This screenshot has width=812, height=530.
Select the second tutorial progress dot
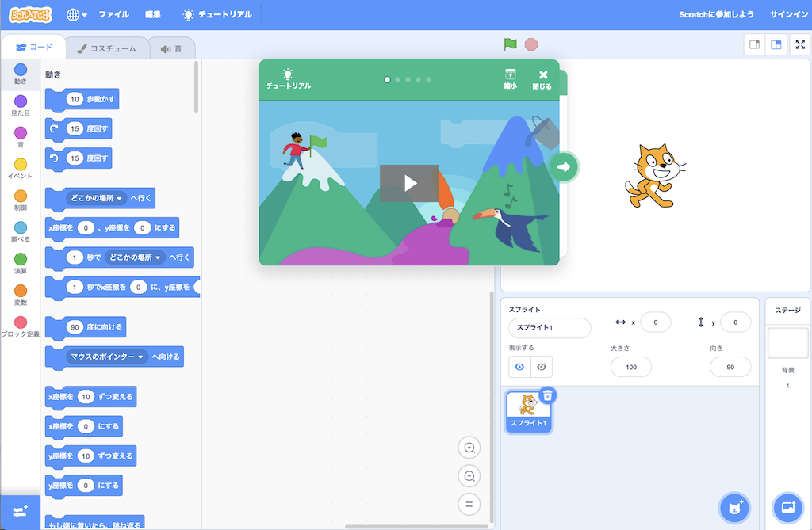tap(398, 80)
